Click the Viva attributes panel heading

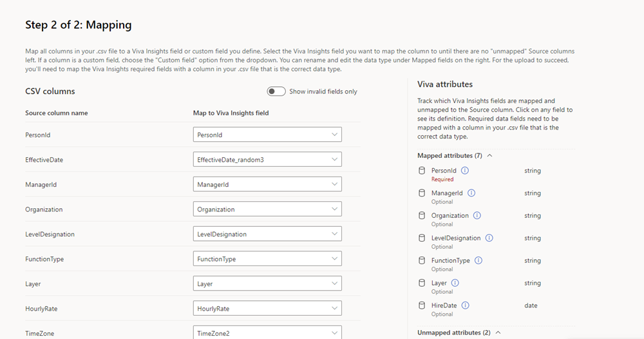tap(445, 84)
